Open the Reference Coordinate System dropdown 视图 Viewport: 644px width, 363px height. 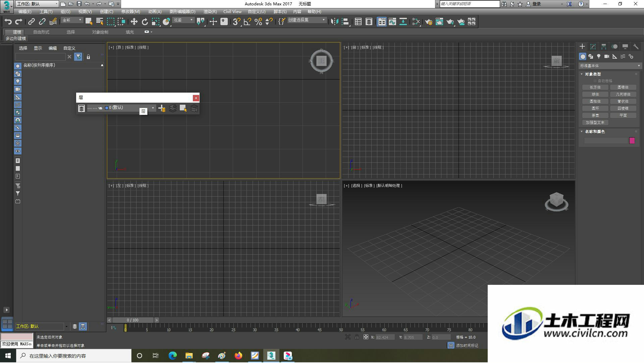pyautogui.click(x=183, y=20)
